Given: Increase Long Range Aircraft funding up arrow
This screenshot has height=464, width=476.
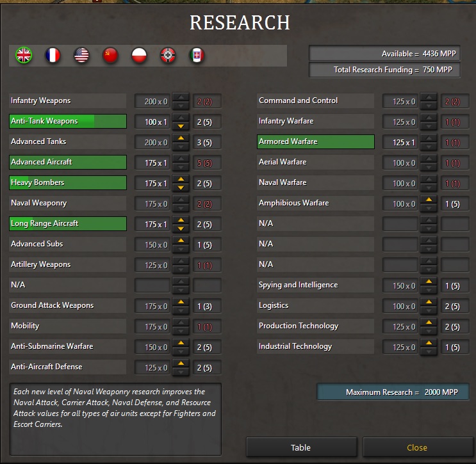Looking at the screenshot, I should tap(181, 220).
